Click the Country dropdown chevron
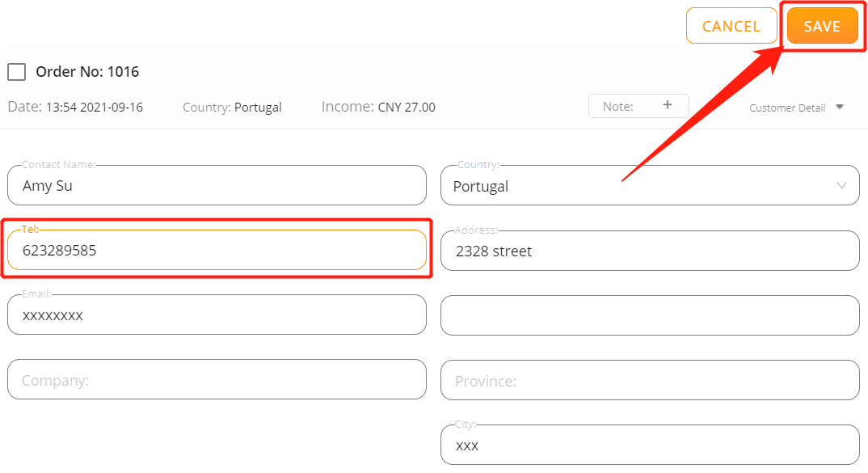868x473 pixels. coord(841,185)
